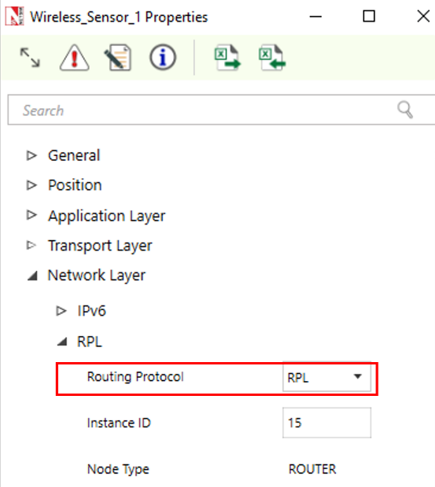Select the Node Type ROUTER value

[312, 469]
